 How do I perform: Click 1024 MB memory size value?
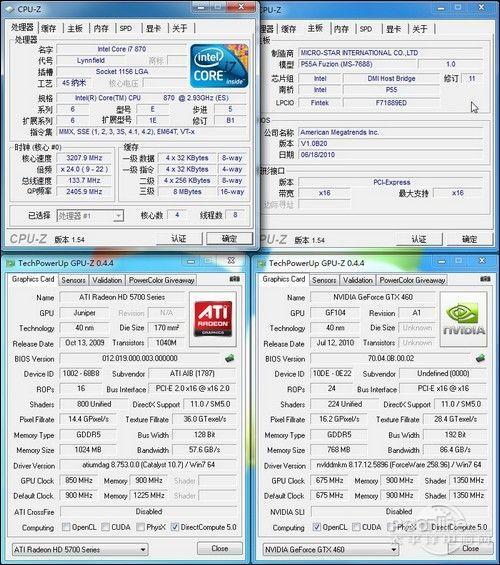[88, 450]
